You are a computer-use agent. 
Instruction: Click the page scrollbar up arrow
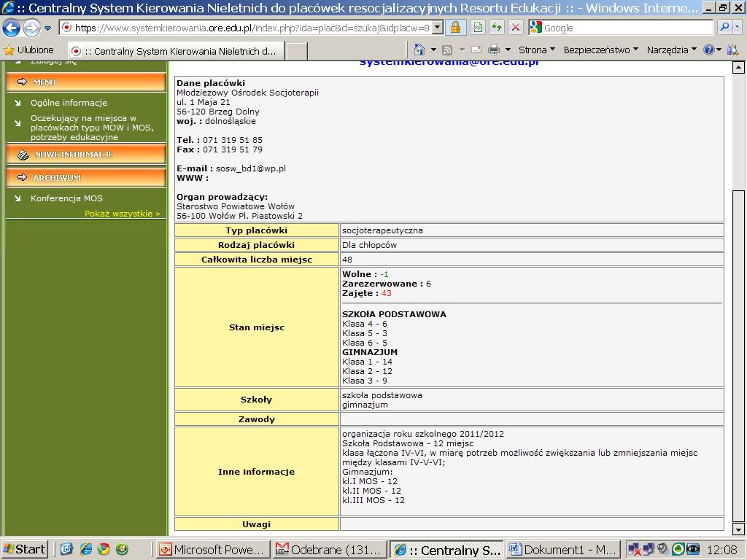(738, 67)
